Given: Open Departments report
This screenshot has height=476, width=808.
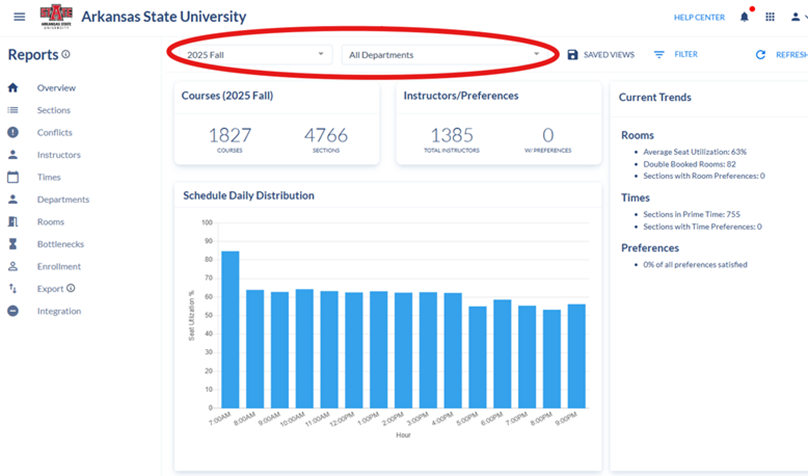Looking at the screenshot, I should (x=63, y=199).
